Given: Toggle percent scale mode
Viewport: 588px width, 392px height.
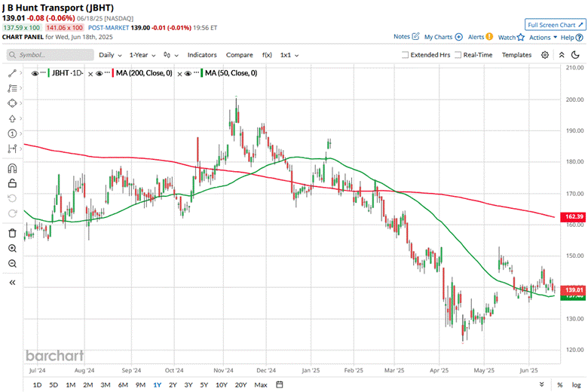Looking at the screenshot, I should click(560, 385).
